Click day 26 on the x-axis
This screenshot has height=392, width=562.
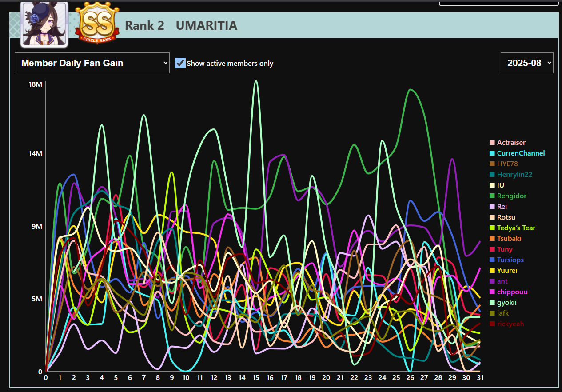(x=410, y=378)
